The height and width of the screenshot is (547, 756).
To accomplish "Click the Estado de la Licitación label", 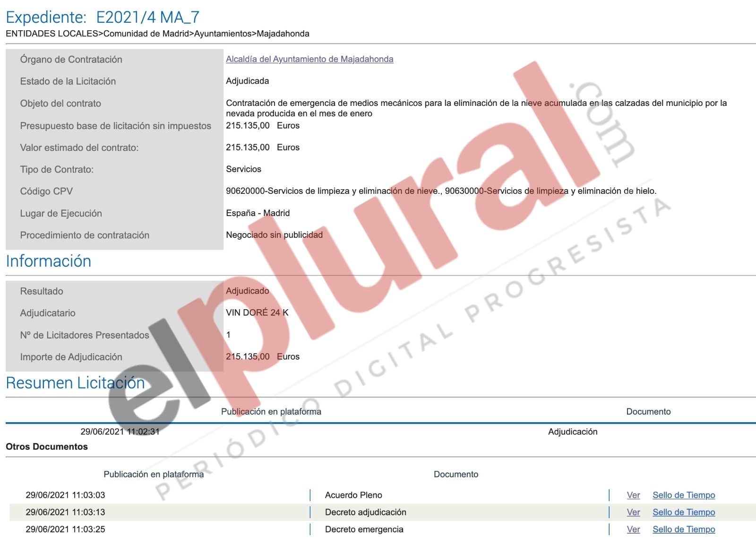I will [68, 81].
